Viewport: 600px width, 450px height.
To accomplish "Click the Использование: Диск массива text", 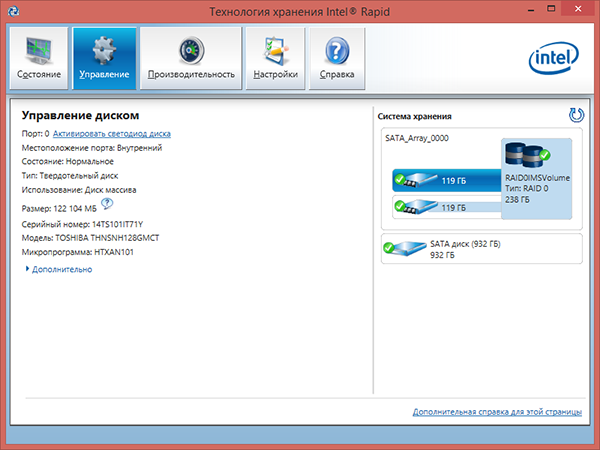I will tap(79, 190).
